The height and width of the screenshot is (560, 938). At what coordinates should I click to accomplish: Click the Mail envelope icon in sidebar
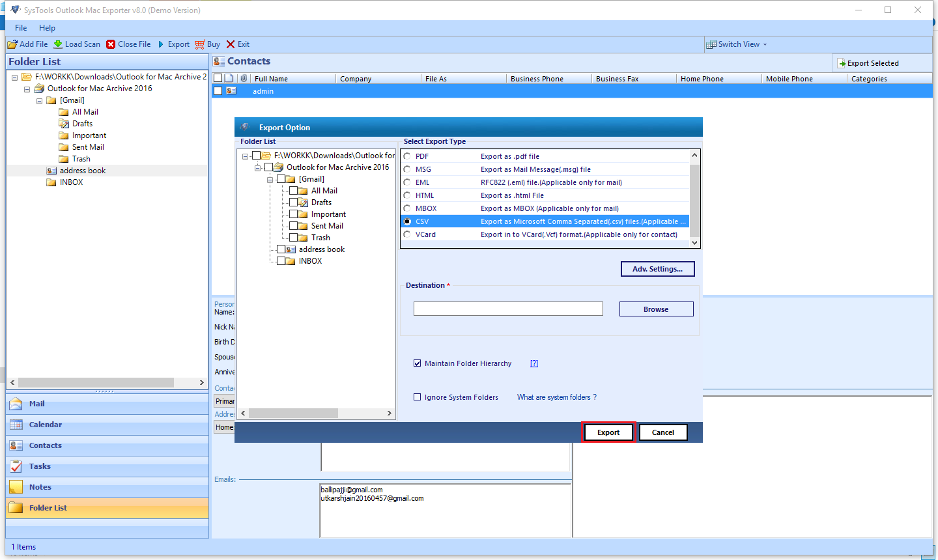click(16, 404)
